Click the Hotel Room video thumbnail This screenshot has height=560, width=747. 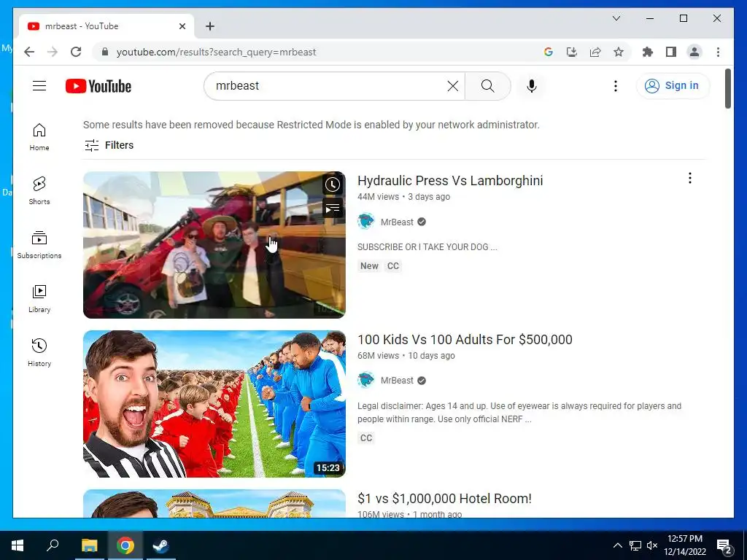[x=214, y=503]
